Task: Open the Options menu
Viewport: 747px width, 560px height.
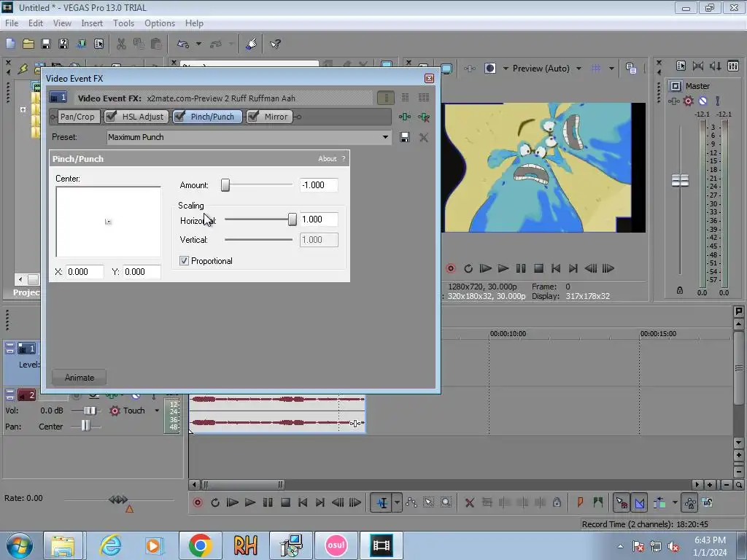Action: click(160, 23)
